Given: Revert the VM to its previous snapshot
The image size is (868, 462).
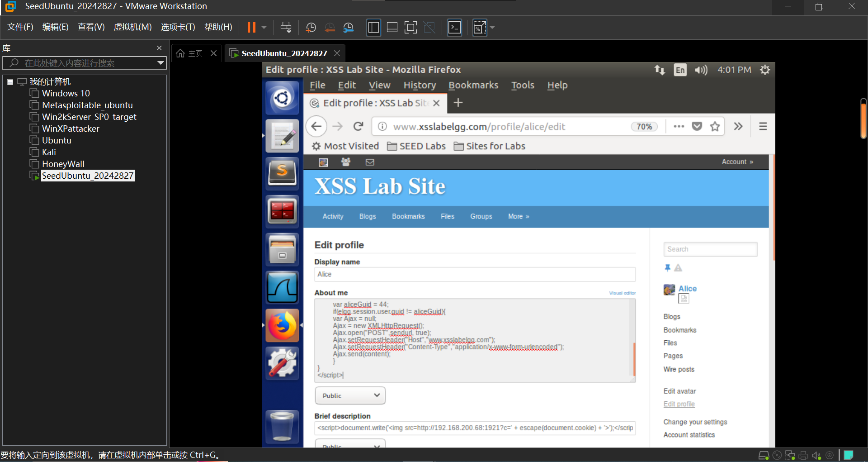Looking at the screenshot, I should click(x=330, y=28).
